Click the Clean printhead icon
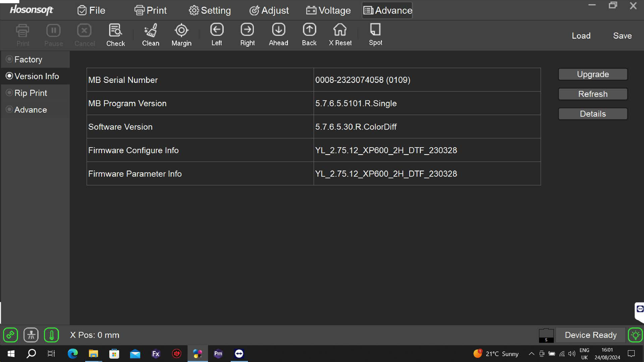 tap(151, 30)
